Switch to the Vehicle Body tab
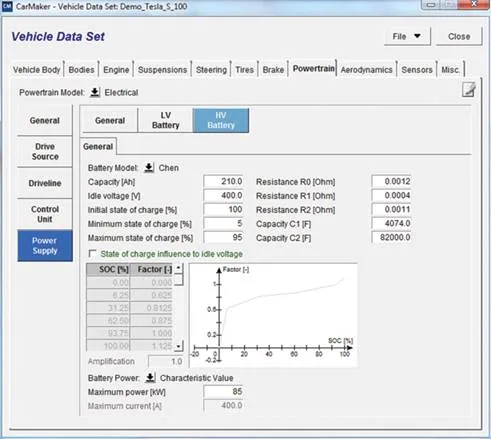The height and width of the screenshot is (439, 491). pos(37,70)
